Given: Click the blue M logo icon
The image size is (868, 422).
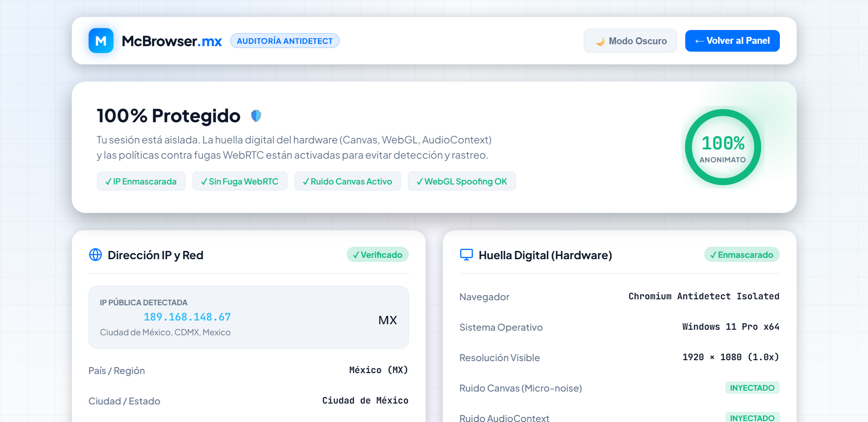Looking at the screenshot, I should [101, 41].
